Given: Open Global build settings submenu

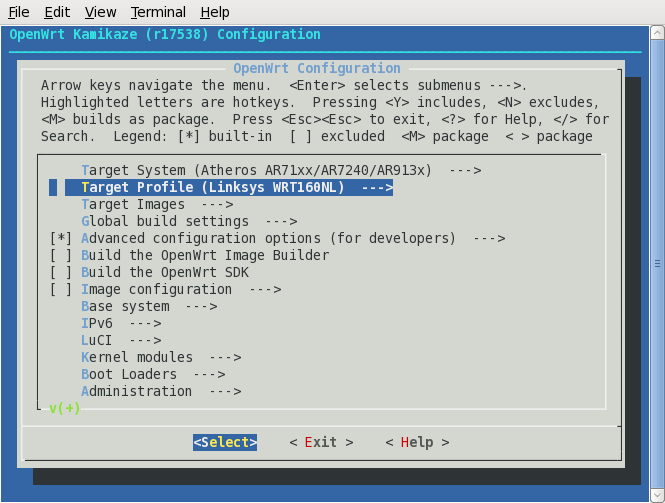Looking at the screenshot, I should pyautogui.click(x=189, y=221).
